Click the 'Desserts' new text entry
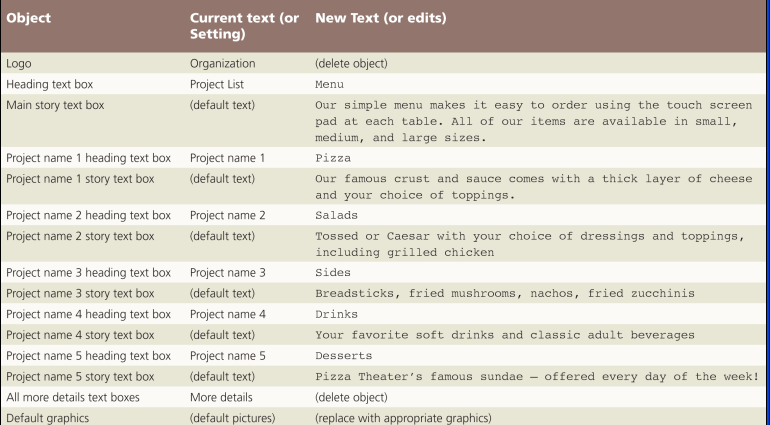The height and width of the screenshot is (425, 770). (343, 355)
